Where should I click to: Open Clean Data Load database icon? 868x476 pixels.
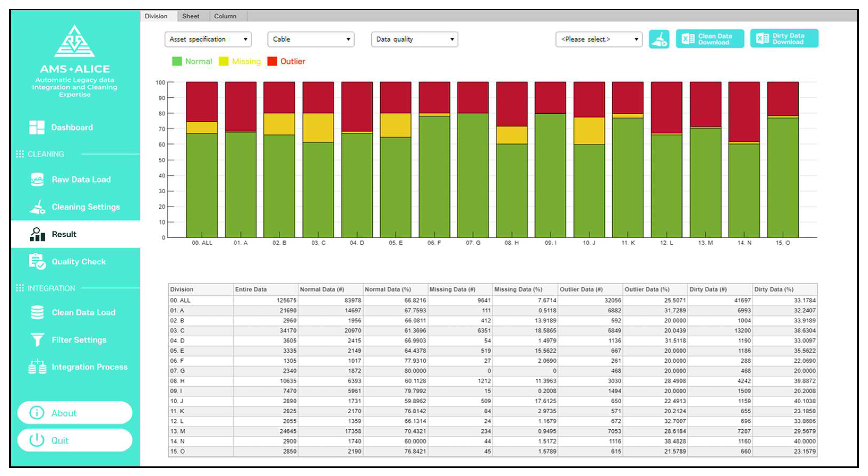[x=37, y=312]
